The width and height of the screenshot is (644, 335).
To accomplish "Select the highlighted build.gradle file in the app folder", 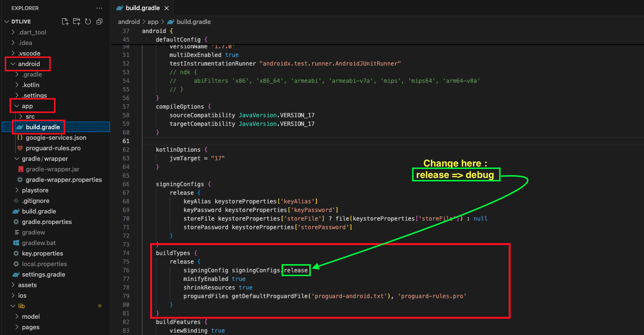I will click(x=55, y=127).
